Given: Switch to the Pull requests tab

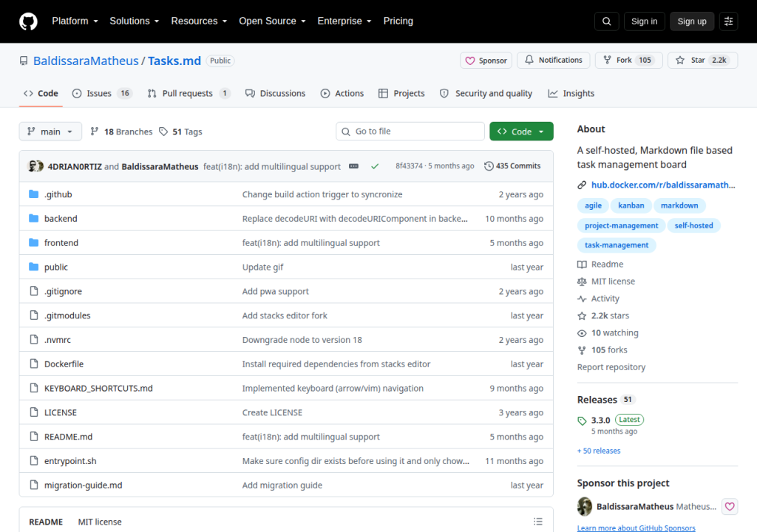Looking at the screenshot, I should pos(189,93).
